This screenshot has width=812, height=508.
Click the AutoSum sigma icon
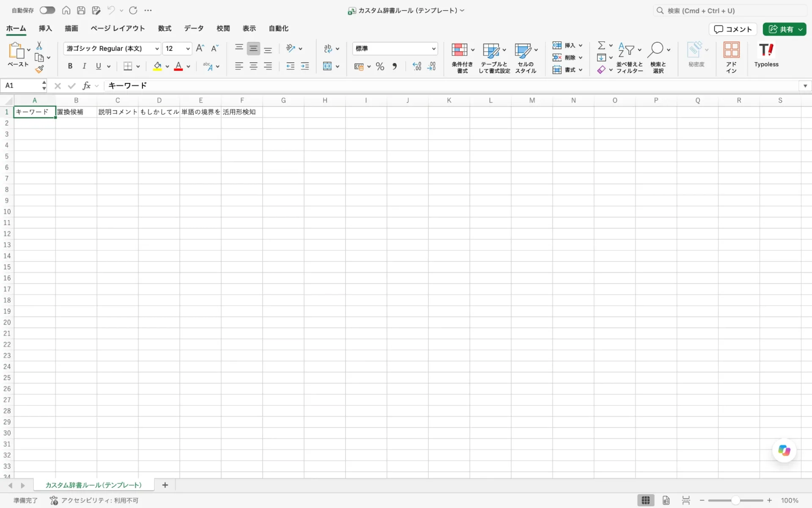click(x=601, y=45)
